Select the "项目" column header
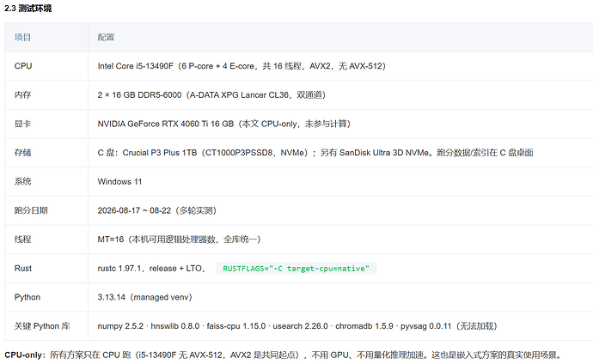The width and height of the screenshot is (593, 364). (x=22, y=37)
